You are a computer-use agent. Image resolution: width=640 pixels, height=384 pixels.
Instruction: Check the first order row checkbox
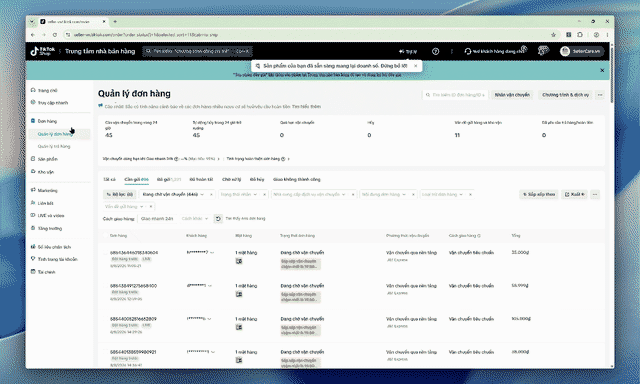pyautogui.click(x=105, y=253)
